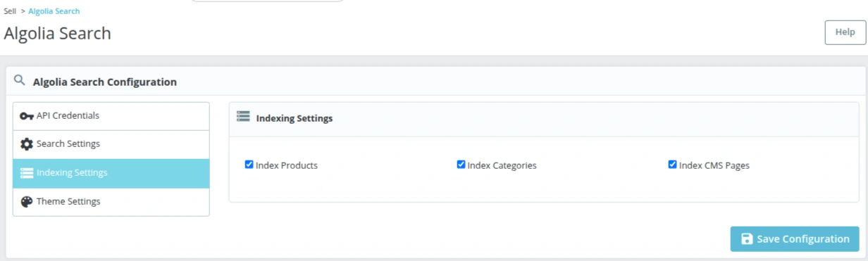The height and width of the screenshot is (261, 868).
Task: Click the Algolia Search Configuration heading
Action: click(x=105, y=82)
